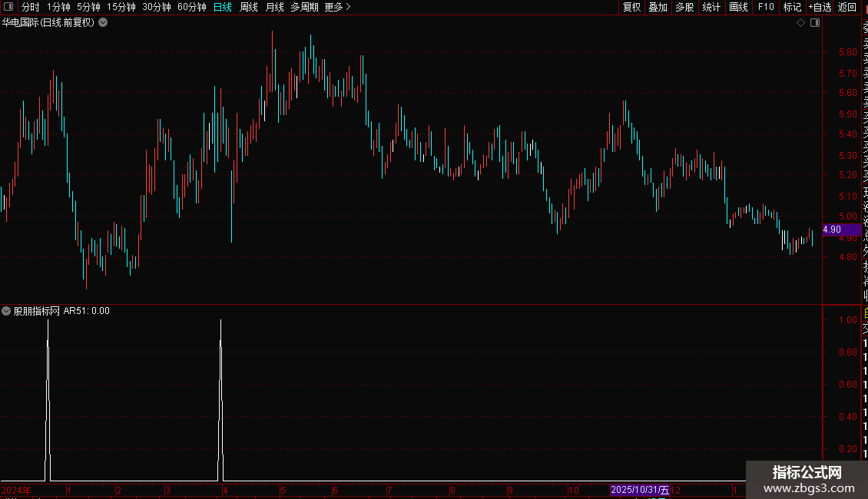Viewport: 868px width, 499px height.
Task: Open dropdown next to 华电国际 title
Action: point(103,23)
